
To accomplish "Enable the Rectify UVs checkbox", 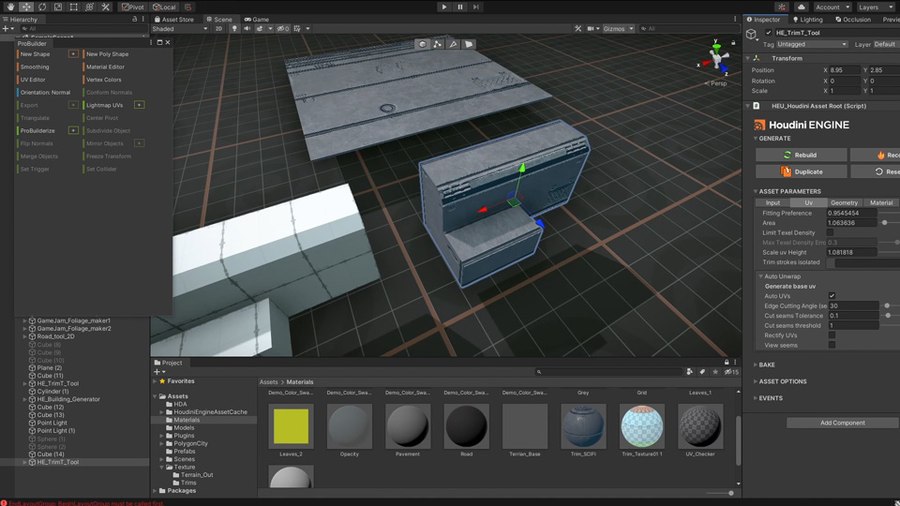I will pos(832,335).
